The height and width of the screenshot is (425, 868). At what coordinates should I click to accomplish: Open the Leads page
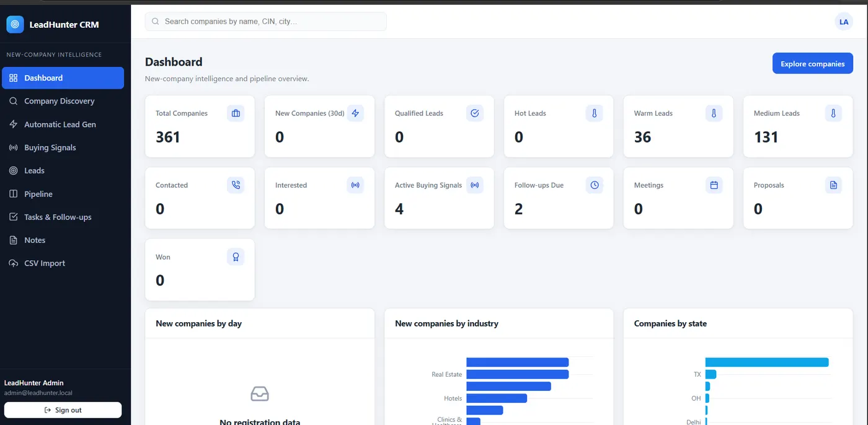[x=63, y=170]
